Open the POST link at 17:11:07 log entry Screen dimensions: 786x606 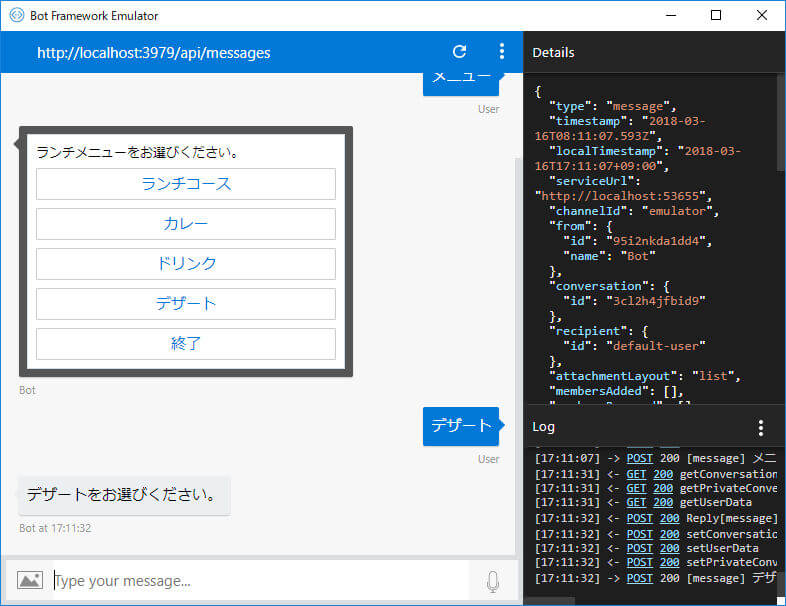pos(640,458)
